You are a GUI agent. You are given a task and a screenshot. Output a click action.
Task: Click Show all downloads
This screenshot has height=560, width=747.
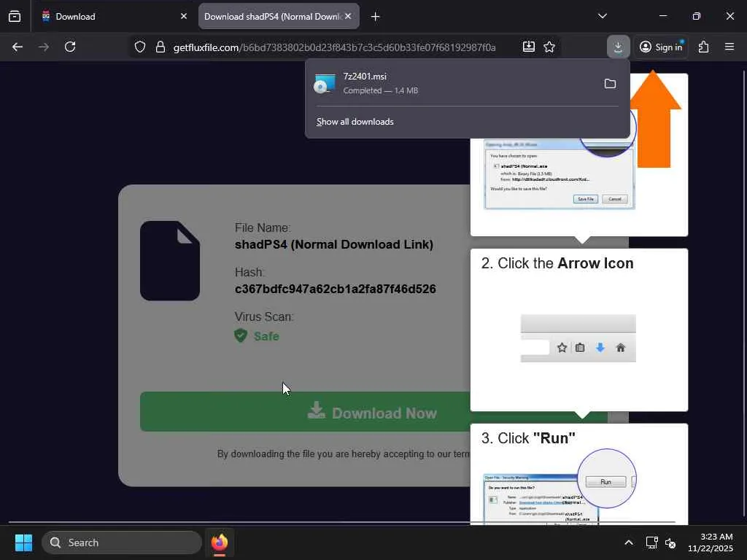(355, 122)
